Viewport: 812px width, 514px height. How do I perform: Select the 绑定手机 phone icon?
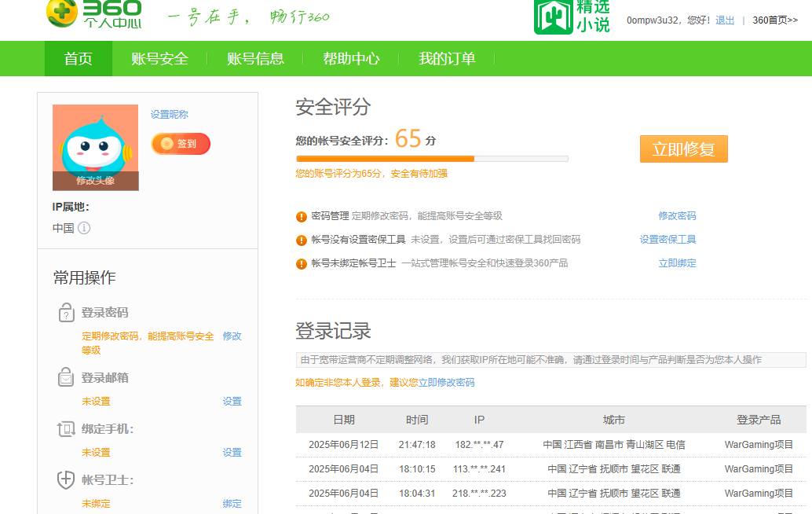pos(66,429)
